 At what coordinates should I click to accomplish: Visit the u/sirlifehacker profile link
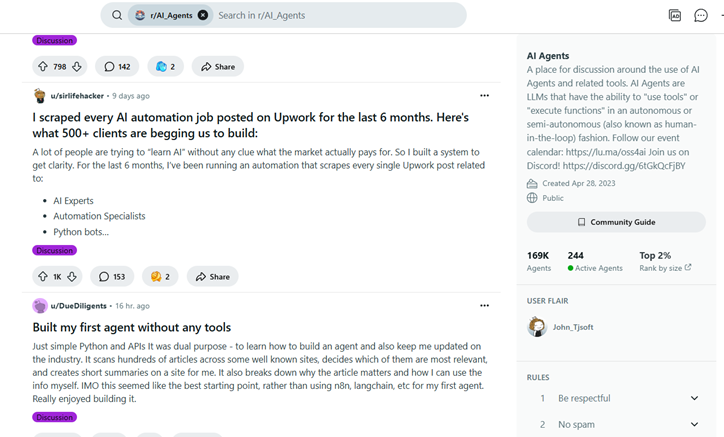pyautogui.click(x=77, y=96)
